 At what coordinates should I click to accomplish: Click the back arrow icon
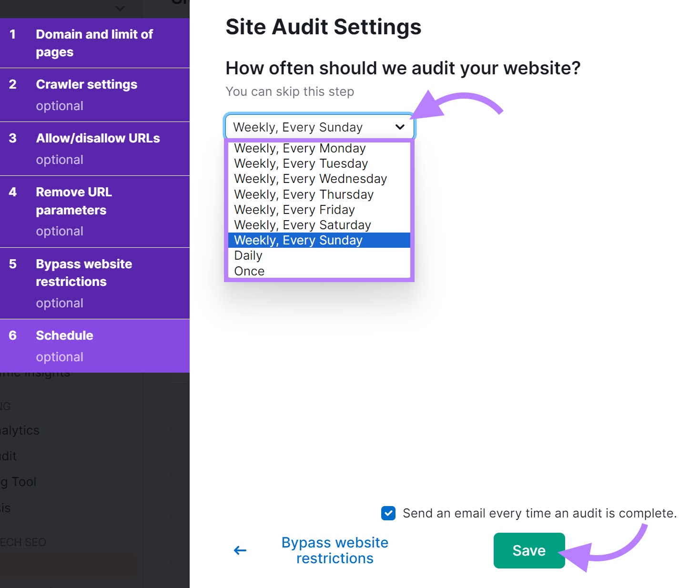(240, 551)
